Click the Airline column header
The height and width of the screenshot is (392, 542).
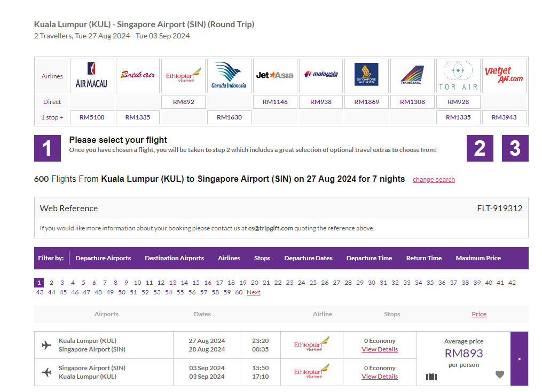[323, 314]
